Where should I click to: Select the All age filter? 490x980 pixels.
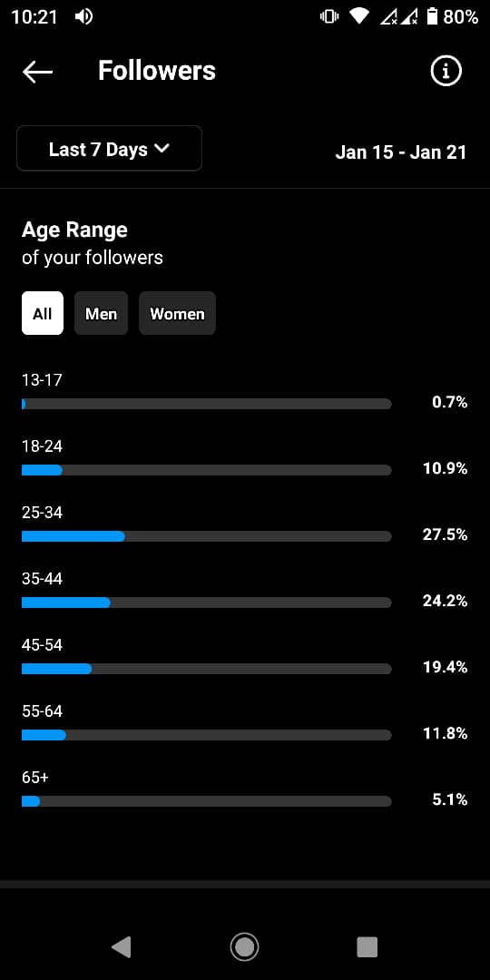coord(43,313)
